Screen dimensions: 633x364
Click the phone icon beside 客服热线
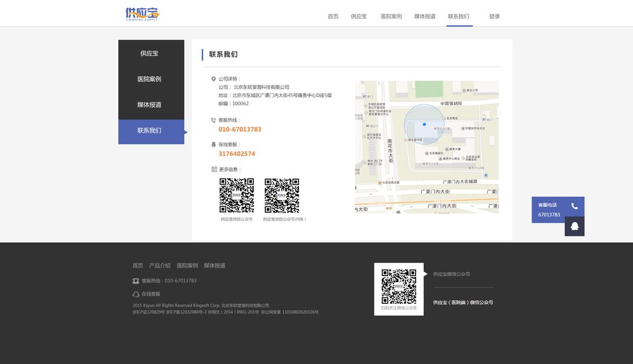point(214,120)
